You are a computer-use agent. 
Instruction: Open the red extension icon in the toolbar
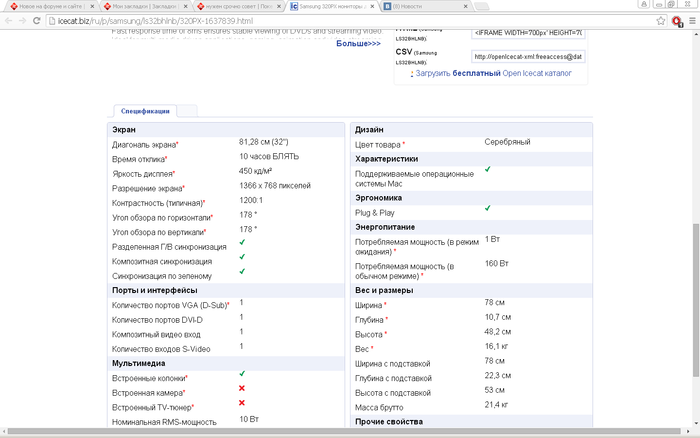[x=677, y=21]
